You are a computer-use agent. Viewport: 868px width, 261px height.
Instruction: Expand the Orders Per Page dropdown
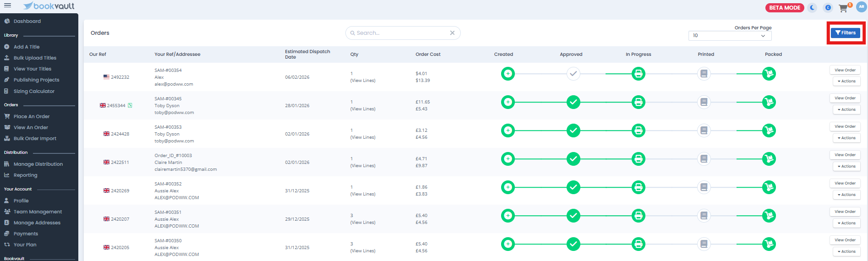(x=730, y=36)
